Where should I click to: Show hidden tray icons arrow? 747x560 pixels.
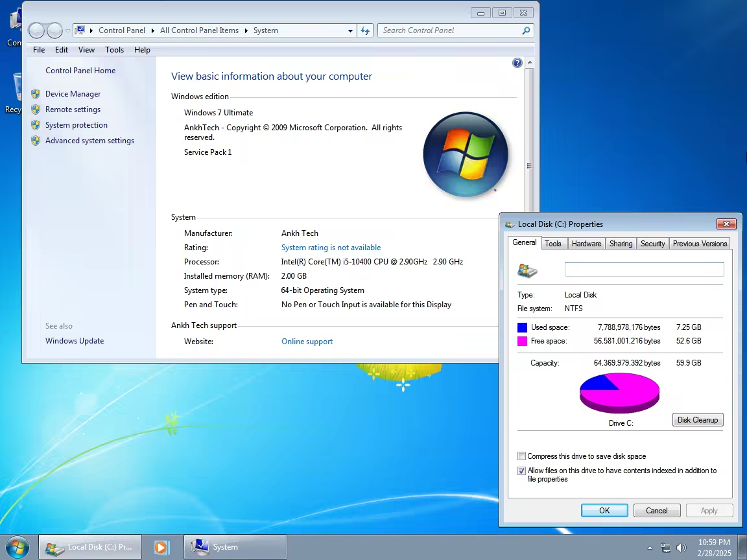(650, 548)
